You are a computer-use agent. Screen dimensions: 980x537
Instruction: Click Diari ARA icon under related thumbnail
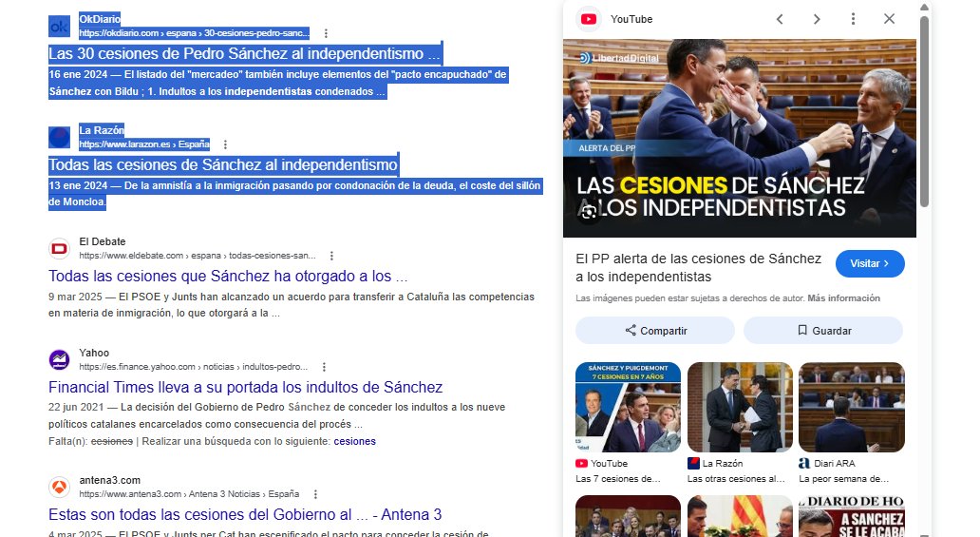804,463
